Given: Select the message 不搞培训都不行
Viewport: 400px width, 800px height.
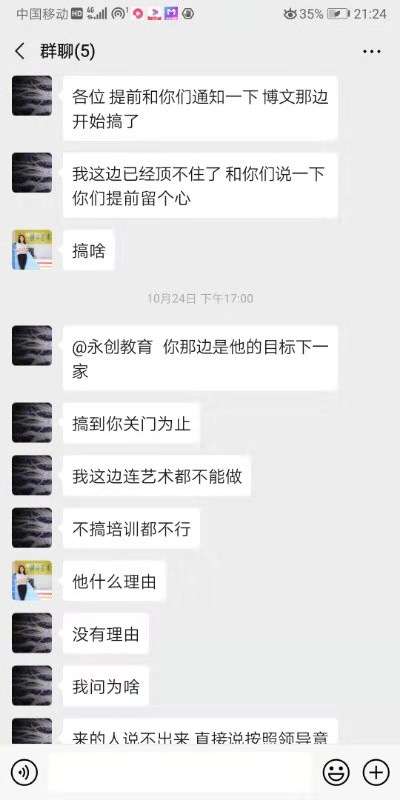Looking at the screenshot, I should [x=131, y=529].
